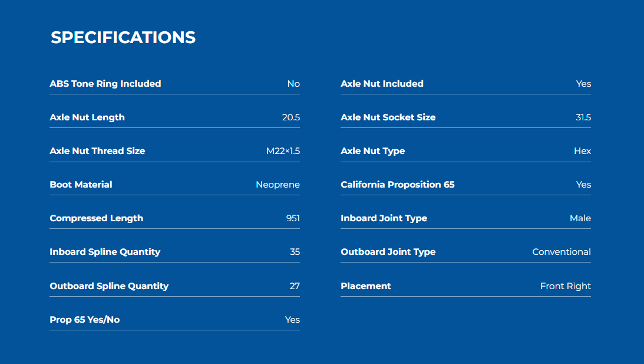
Task: Select the Axle Nut Thread Size label
Action: pyautogui.click(x=97, y=151)
